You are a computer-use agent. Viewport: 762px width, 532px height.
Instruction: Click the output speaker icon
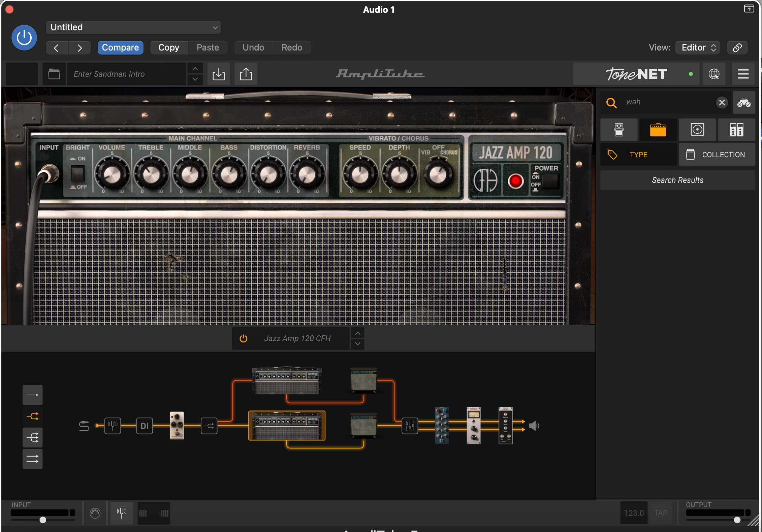pos(534,426)
